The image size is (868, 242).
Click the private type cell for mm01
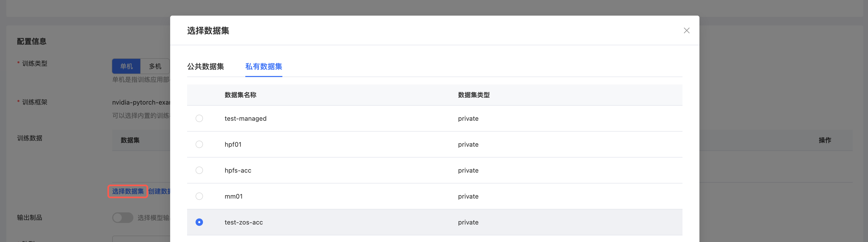click(468, 196)
